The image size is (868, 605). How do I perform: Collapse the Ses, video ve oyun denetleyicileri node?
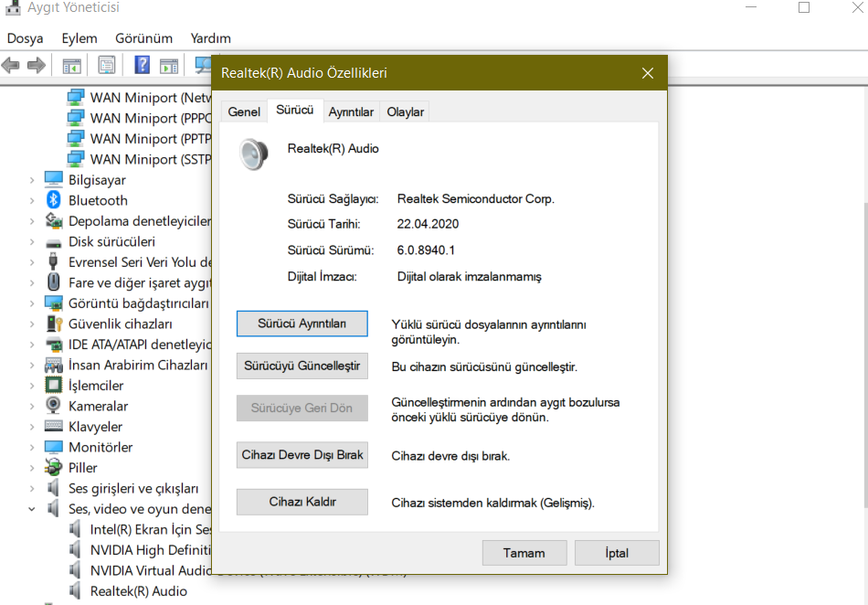coord(32,509)
